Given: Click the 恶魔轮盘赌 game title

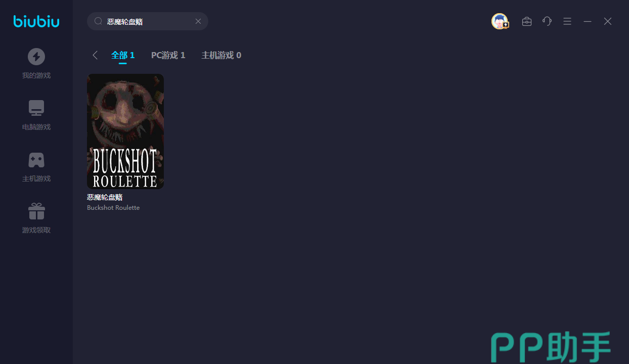Looking at the screenshot, I should click(105, 197).
